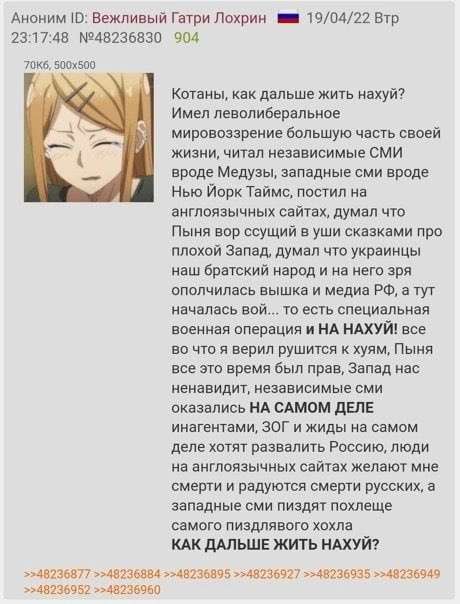Open the crying anime girl thumbnail

pyautogui.click(x=89, y=138)
